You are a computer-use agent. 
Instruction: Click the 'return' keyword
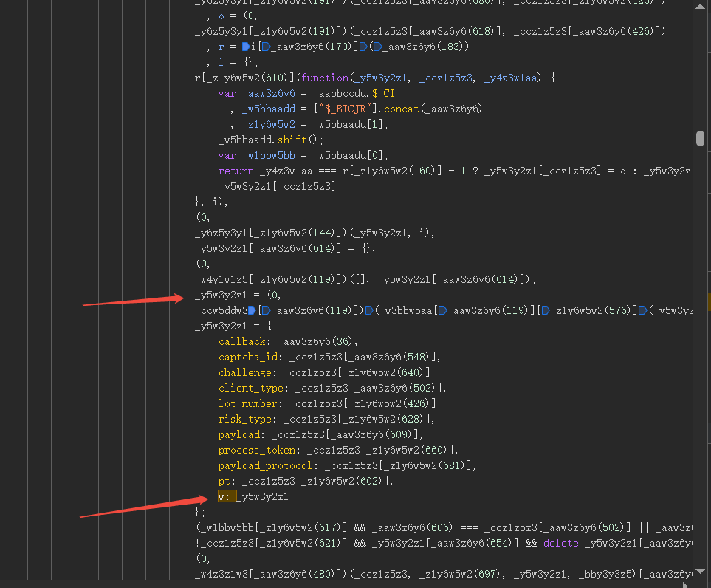pyautogui.click(x=236, y=171)
